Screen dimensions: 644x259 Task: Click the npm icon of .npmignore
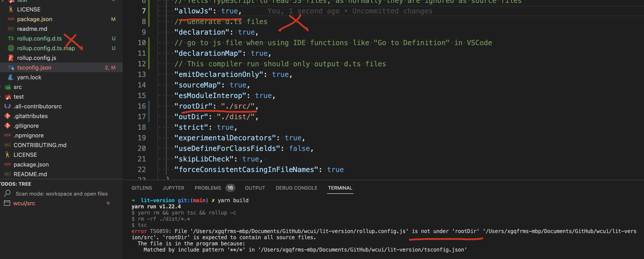click(x=7, y=135)
